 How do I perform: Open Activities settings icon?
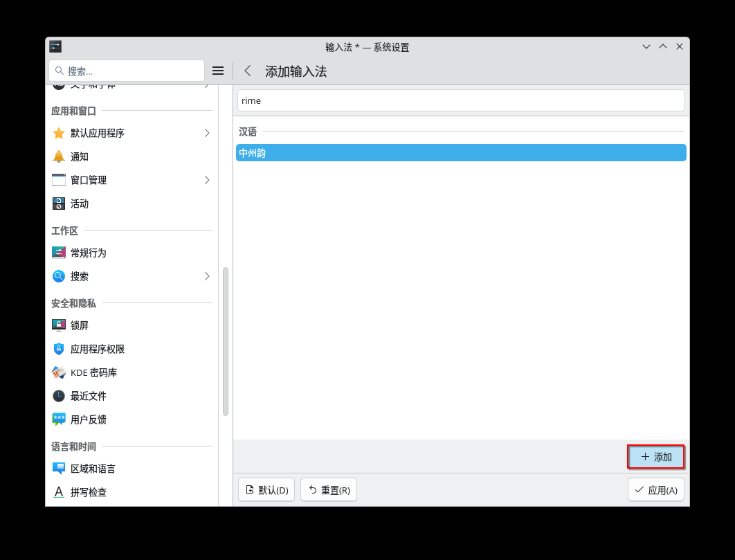tap(59, 204)
